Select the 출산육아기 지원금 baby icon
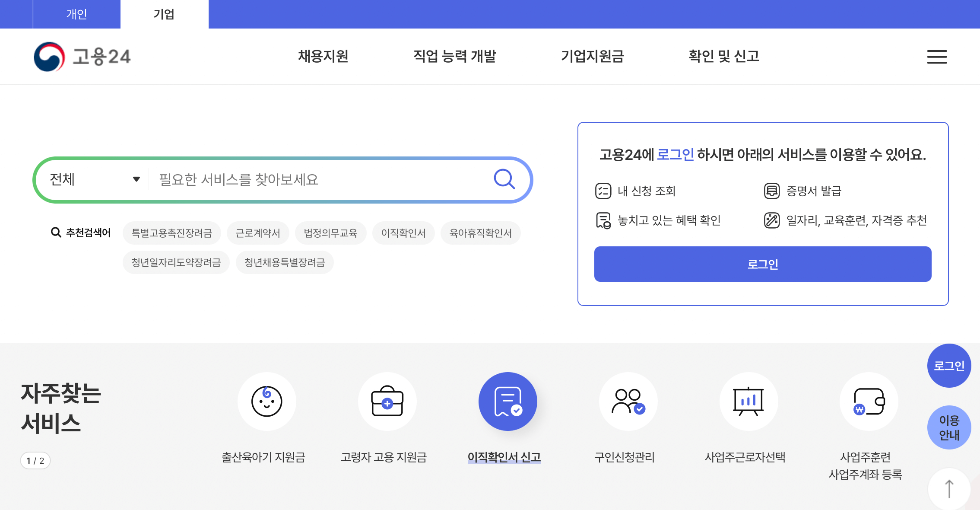 pyautogui.click(x=266, y=401)
